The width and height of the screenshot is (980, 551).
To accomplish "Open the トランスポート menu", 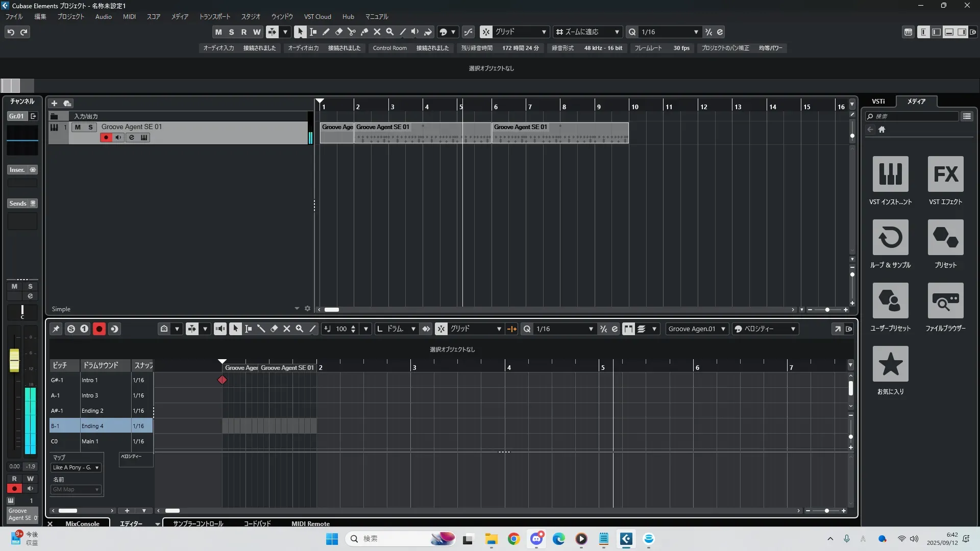I will 214,17.
